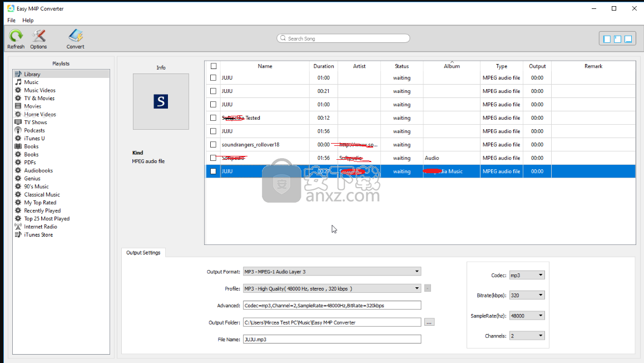Click the album artwork thumbnail in Info
The width and height of the screenshot is (644, 363).
(x=161, y=101)
